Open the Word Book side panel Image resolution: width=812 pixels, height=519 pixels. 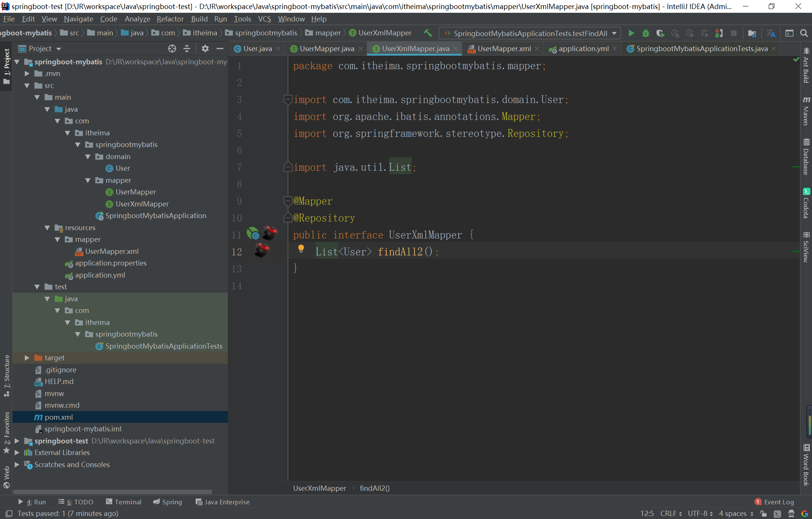pos(806,465)
